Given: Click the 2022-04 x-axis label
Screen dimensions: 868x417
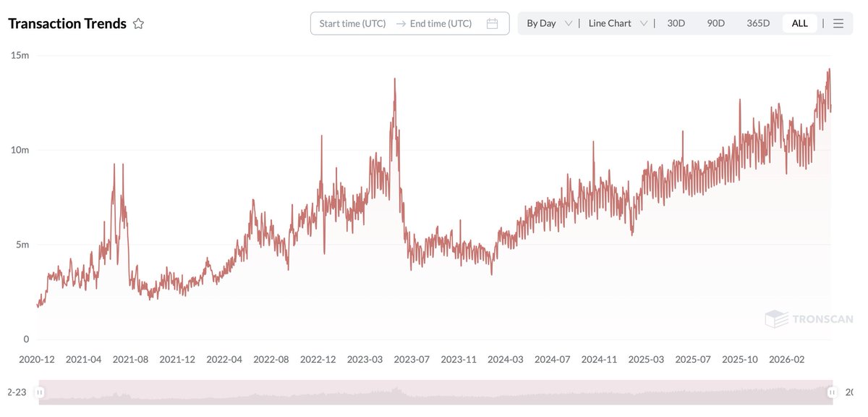Looking at the screenshot, I should point(224,359).
